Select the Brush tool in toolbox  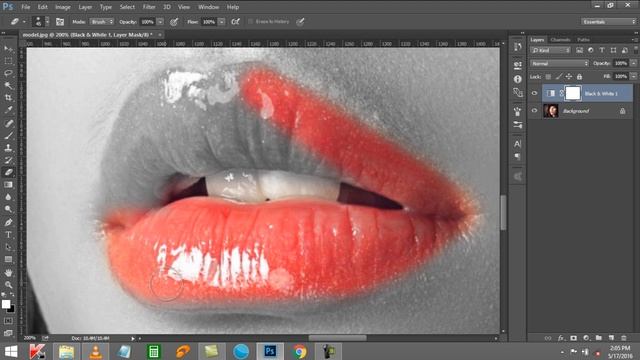click(8, 136)
